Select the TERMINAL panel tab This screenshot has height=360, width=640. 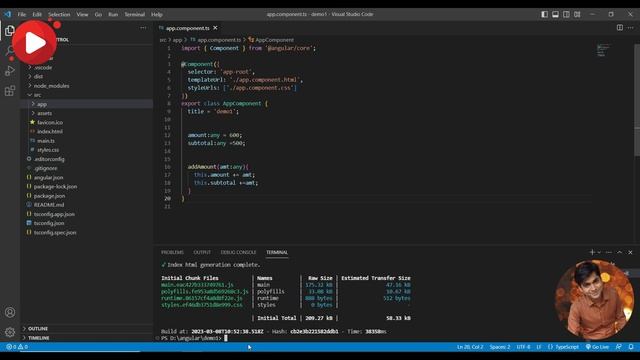click(x=277, y=252)
